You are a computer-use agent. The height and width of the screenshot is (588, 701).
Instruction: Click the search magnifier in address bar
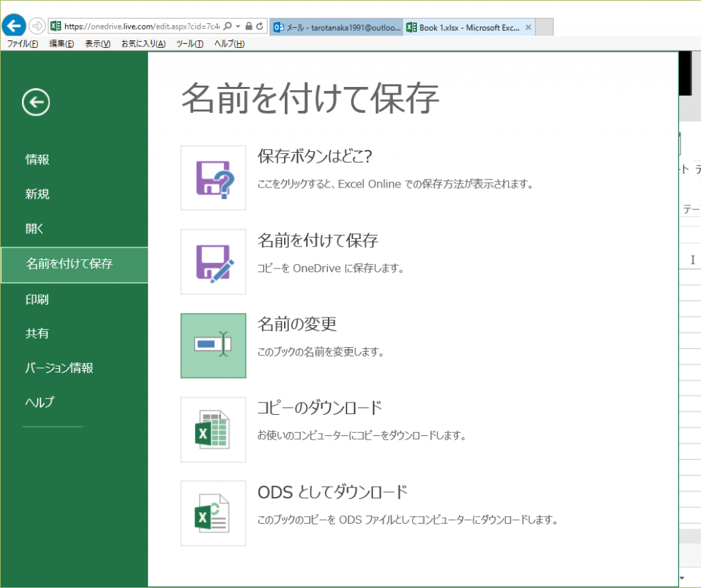coord(227,26)
